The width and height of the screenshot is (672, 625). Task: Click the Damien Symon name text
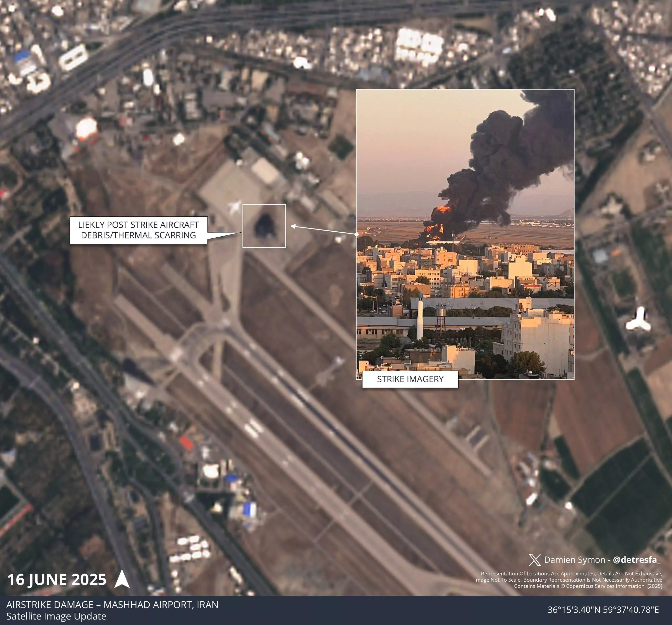pyautogui.click(x=574, y=560)
